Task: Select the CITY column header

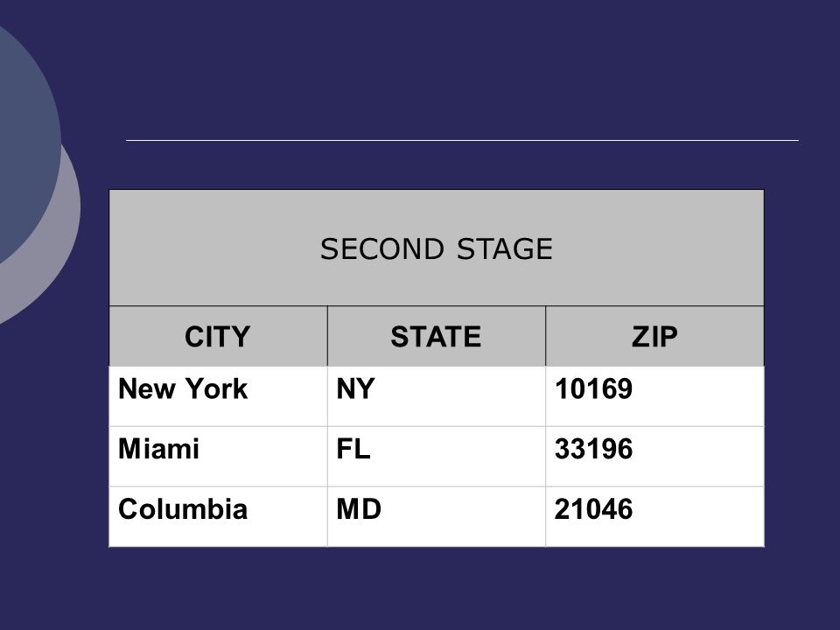Action: (x=218, y=336)
